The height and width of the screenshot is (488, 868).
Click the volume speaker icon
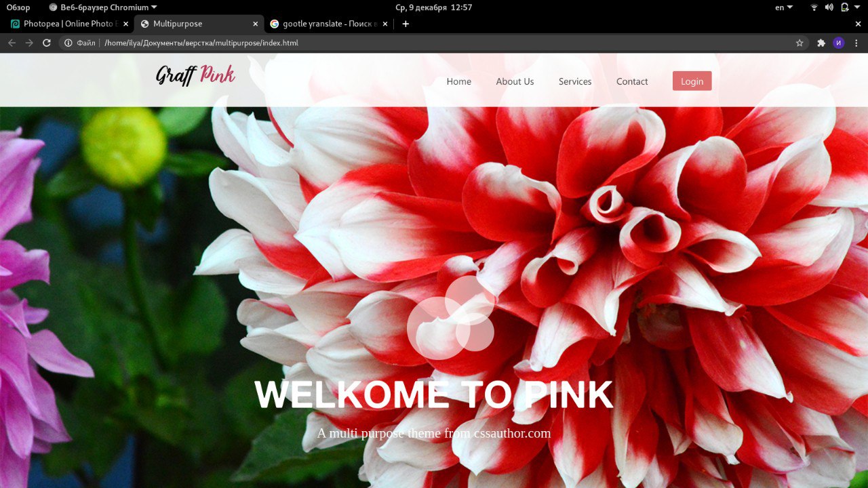pos(829,7)
